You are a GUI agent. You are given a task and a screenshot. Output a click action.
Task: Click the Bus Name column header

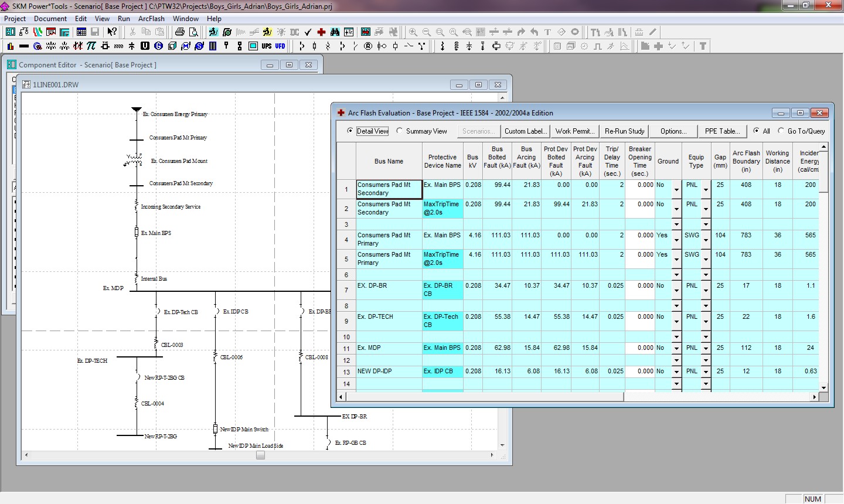tap(389, 161)
